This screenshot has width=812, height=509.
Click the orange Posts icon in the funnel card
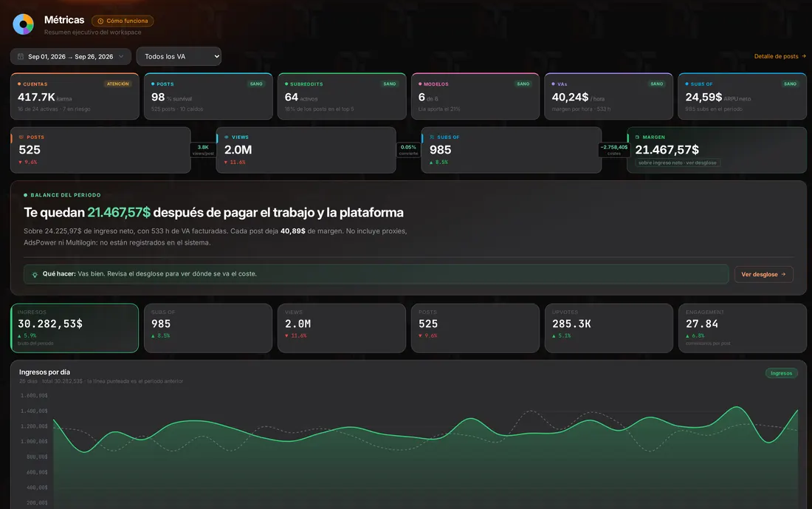[x=21, y=137]
